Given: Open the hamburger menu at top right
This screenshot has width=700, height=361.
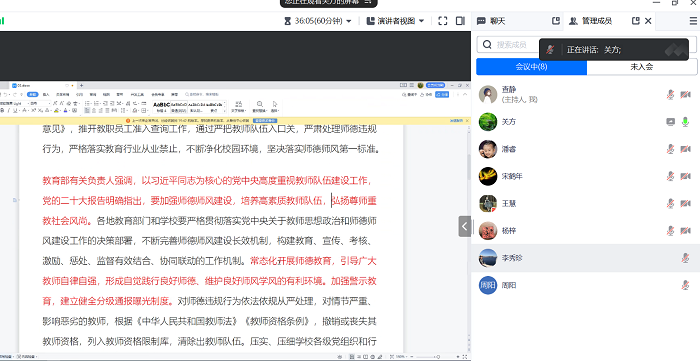Looking at the screenshot, I should point(693,21).
